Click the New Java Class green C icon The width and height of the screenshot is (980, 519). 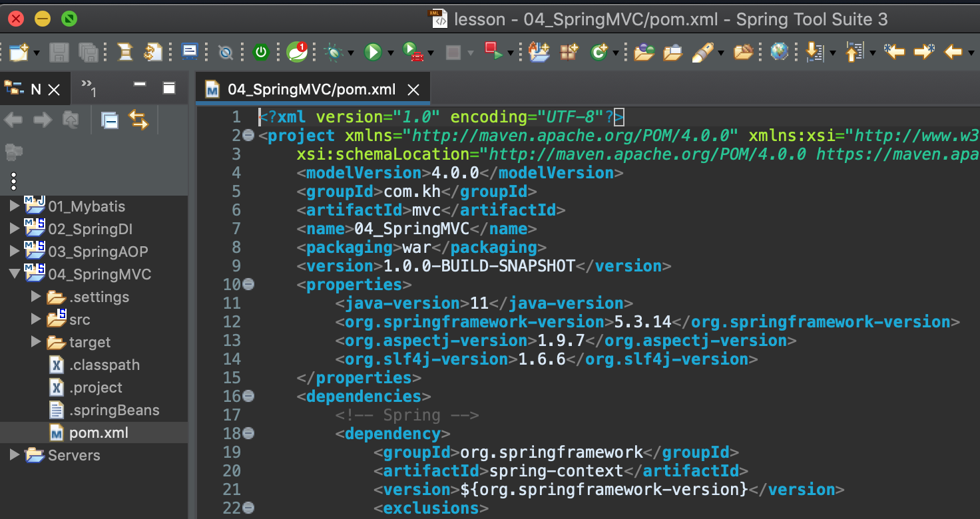[600, 52]
